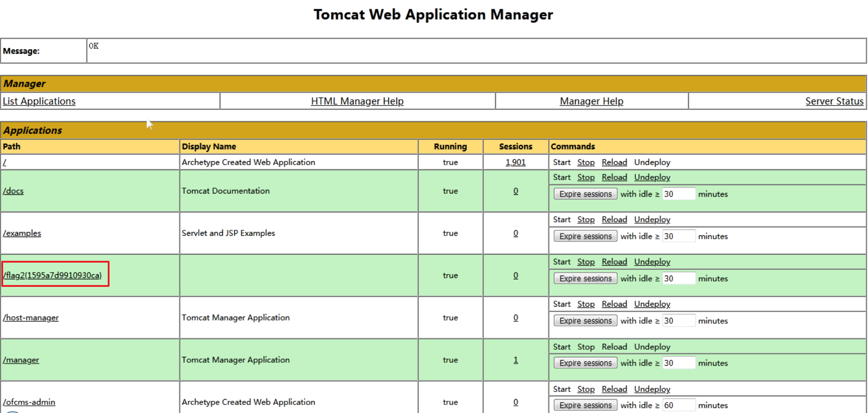Image resolution: width=868 pixels, height=413 pixels.
Task: Stop the /host-manager application
Action: [586, 304]
